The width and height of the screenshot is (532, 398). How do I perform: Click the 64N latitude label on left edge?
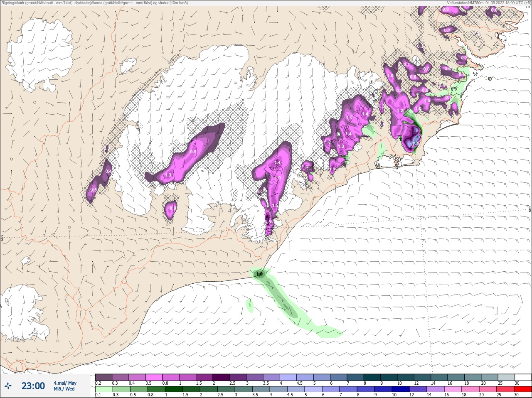point(2,238)
